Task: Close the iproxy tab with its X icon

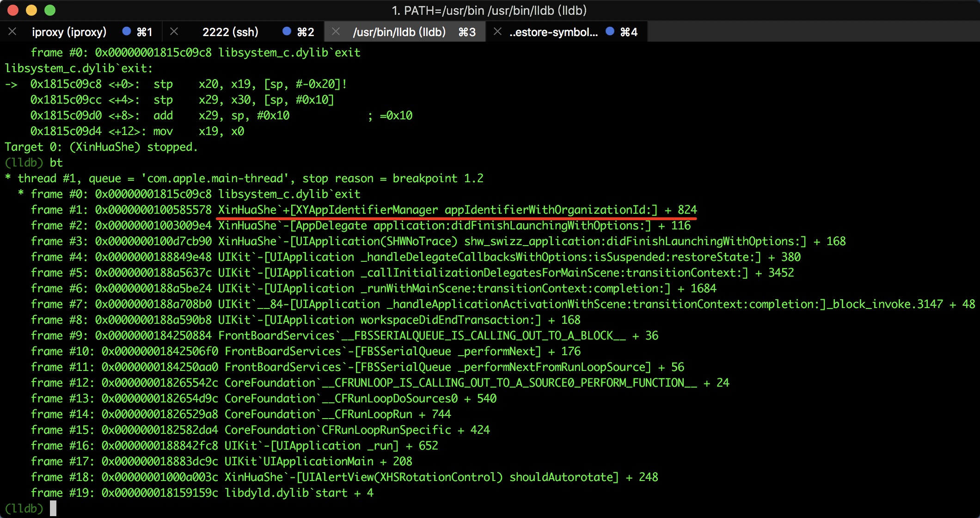Action: coord(12,31)
